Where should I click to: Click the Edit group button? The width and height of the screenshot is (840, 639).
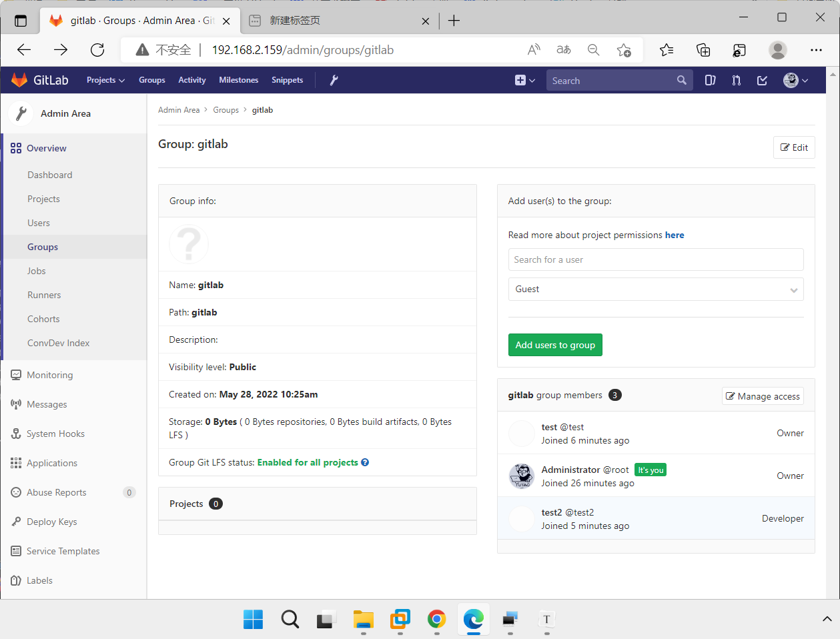(794, 147)
